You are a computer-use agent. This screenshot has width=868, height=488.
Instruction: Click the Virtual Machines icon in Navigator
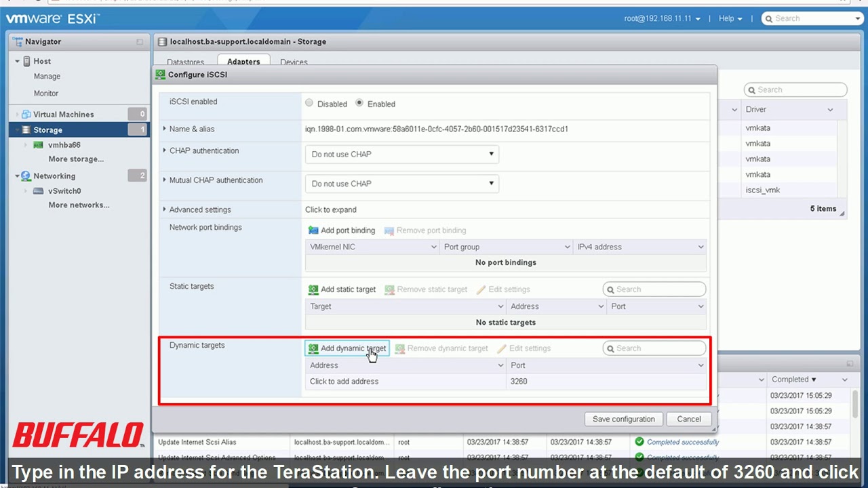click(26, 115)
